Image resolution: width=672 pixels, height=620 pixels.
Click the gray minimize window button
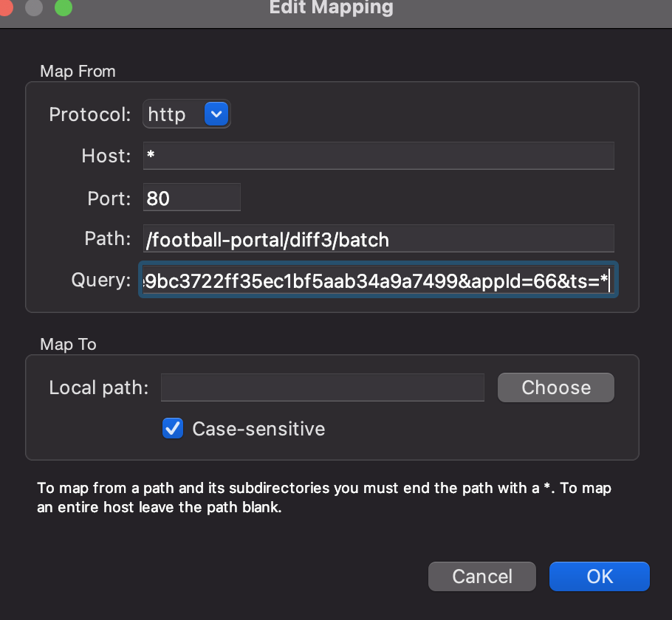(34, 7)
